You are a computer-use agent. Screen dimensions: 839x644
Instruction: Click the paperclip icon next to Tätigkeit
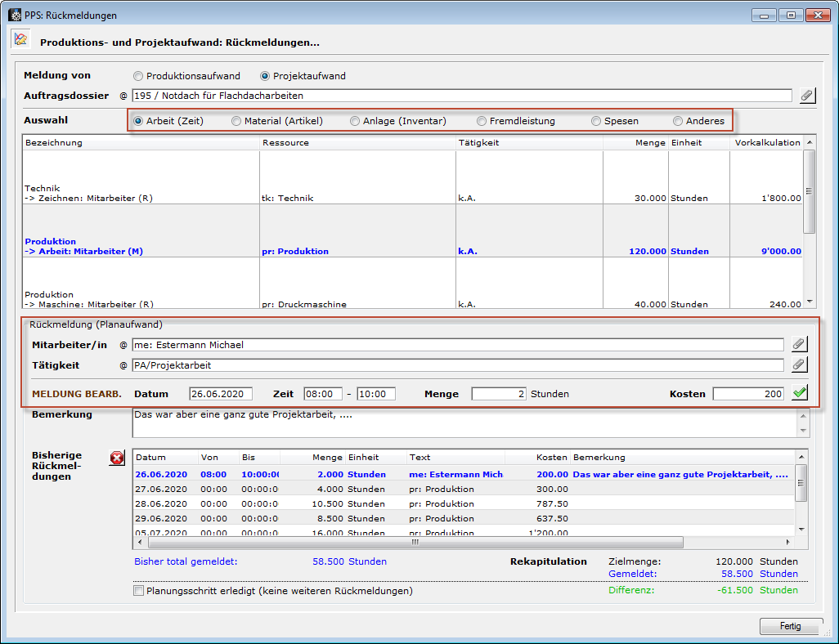tap(799, 365)
